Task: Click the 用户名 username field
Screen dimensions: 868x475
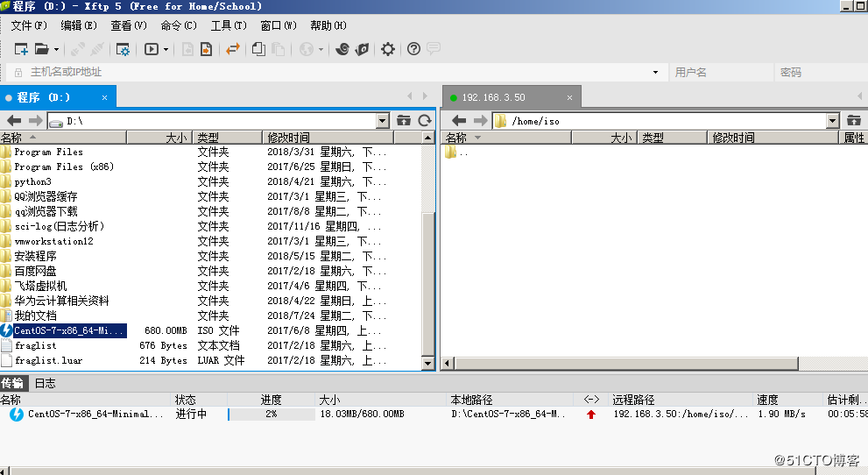Action: (721, 72)
